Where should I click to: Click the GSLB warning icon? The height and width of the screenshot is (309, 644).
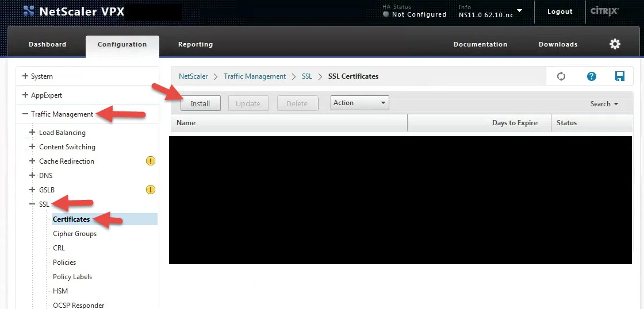pyautogui.click(x=151, y=190)
